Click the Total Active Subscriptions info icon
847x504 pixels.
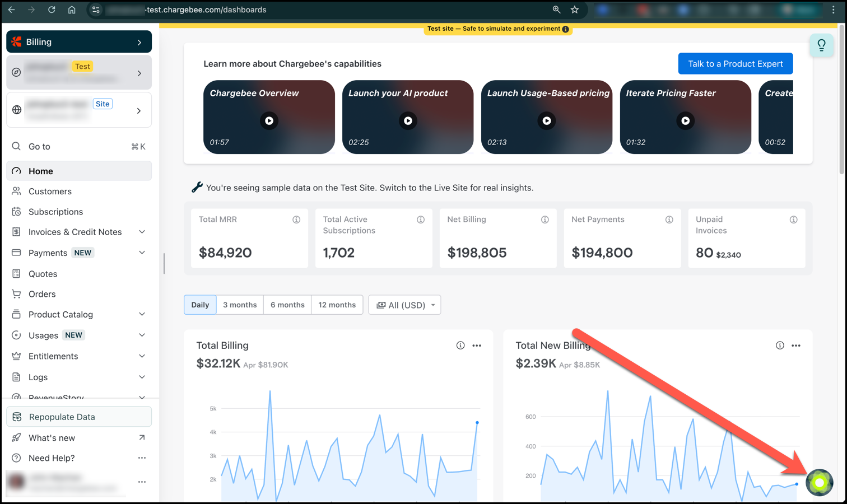coord(421,220)
